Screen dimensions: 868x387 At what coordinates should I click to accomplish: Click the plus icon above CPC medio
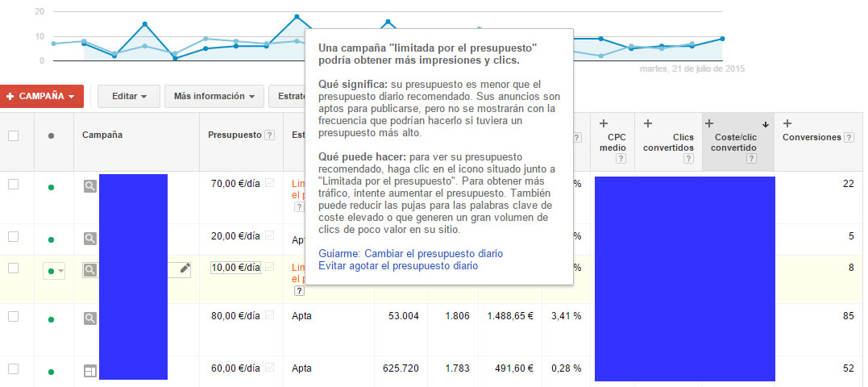coord(604,123)
